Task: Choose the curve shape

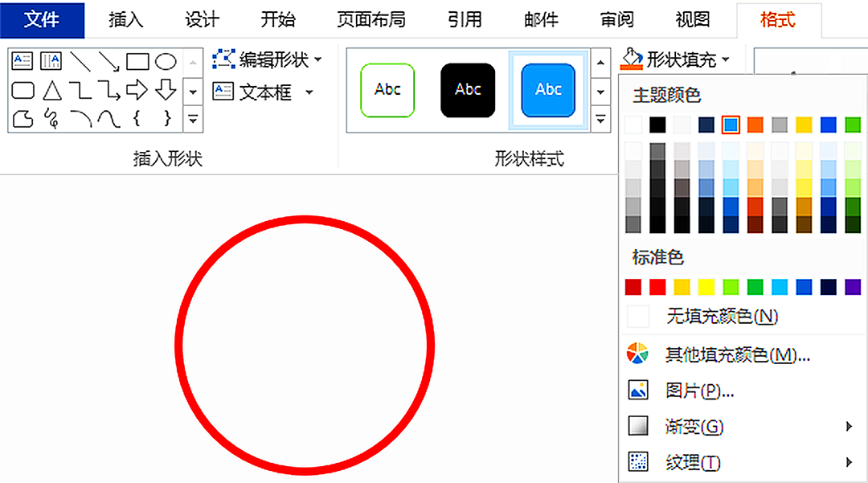Action: pos(109,118)
